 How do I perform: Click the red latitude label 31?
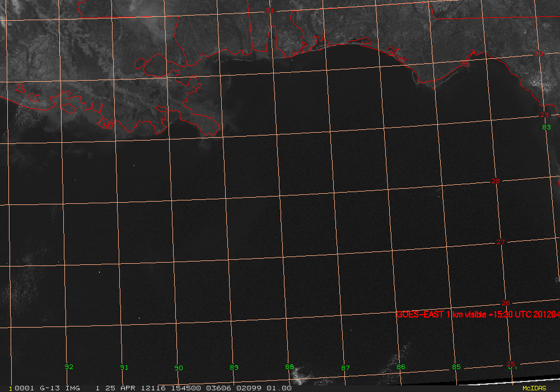coord(270,11)
